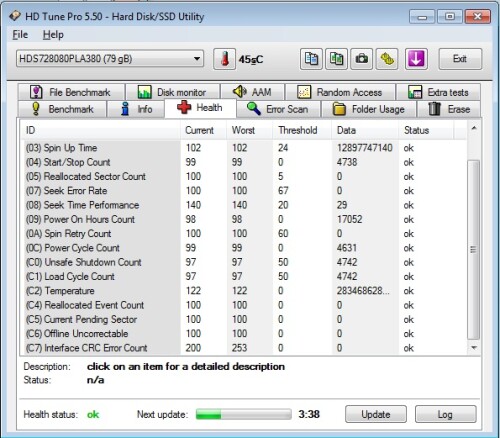Click the Current column header
This screenshot has width=500, height=438.
pyautogui.click(x=203, y=130)
